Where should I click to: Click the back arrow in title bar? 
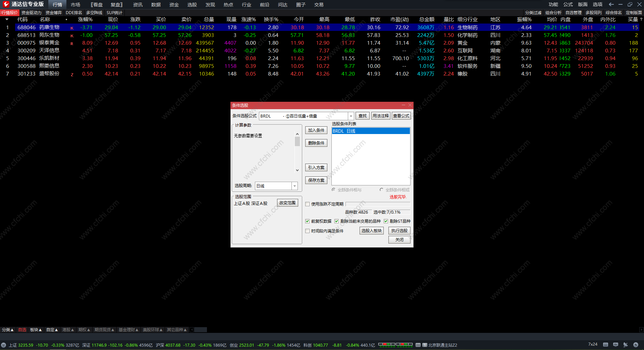point(611,4)
